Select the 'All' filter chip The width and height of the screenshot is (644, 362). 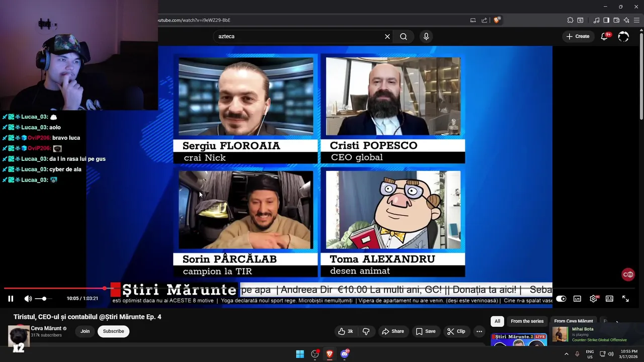[497, 321]
